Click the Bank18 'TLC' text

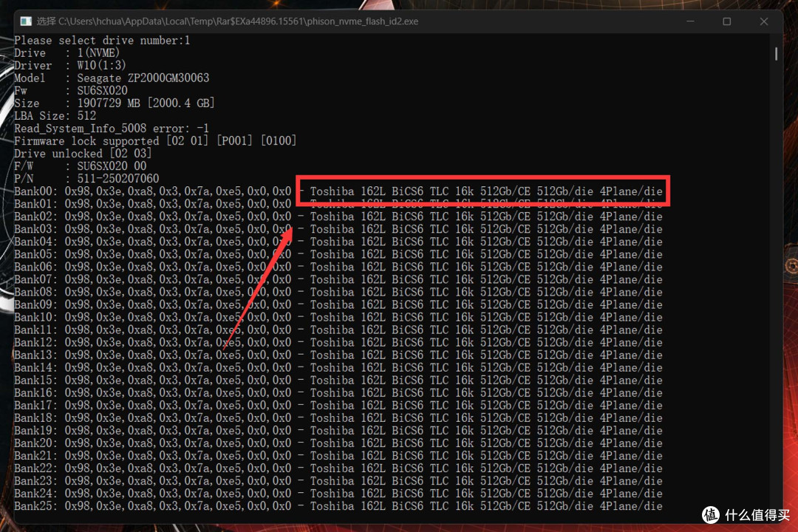click(439, 418)
